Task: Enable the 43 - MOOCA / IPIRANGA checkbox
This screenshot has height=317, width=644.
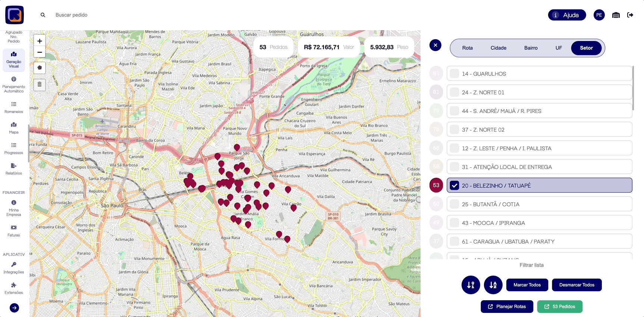Action: tap(454, 223)
